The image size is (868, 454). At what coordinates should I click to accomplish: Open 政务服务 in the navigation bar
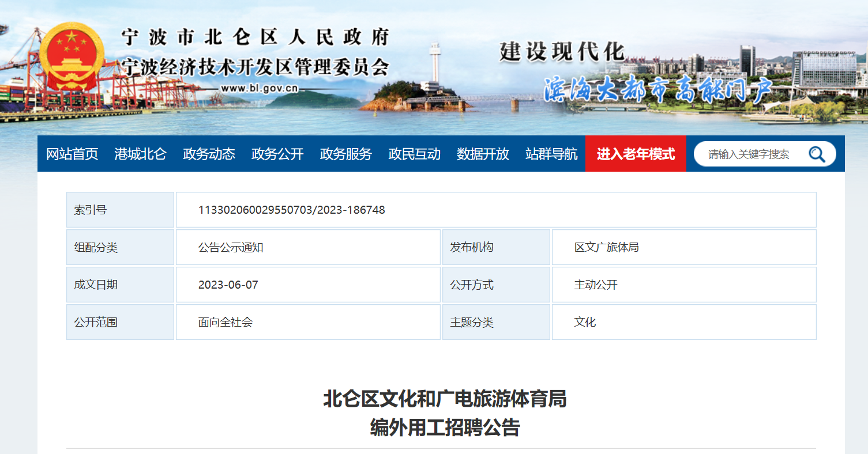pos(346,154)
